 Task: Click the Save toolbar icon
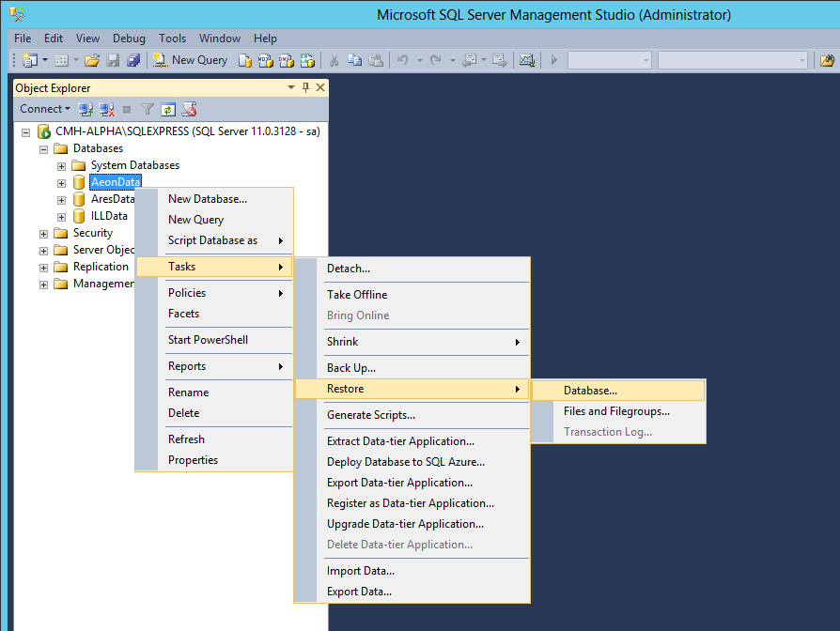[x=111, y=59]
